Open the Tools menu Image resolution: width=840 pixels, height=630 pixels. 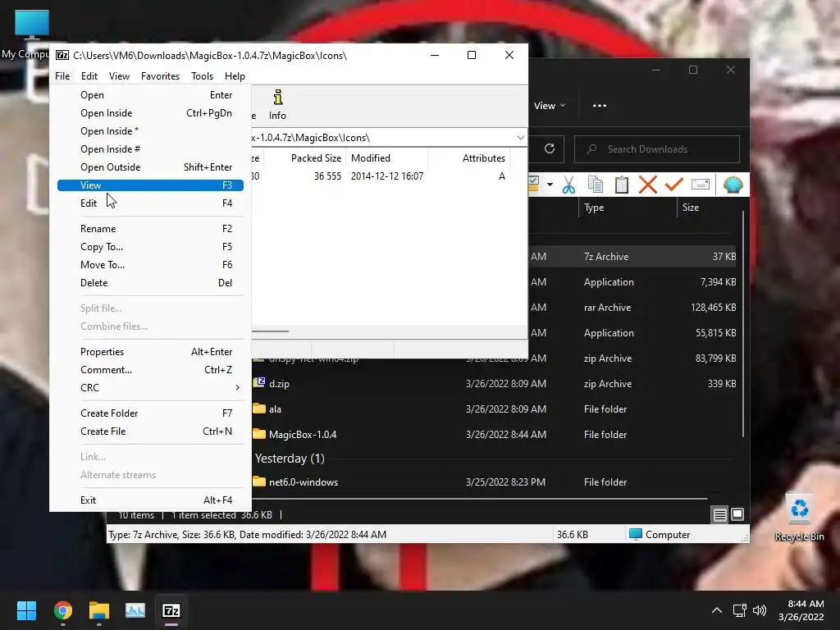pos(202,76)
